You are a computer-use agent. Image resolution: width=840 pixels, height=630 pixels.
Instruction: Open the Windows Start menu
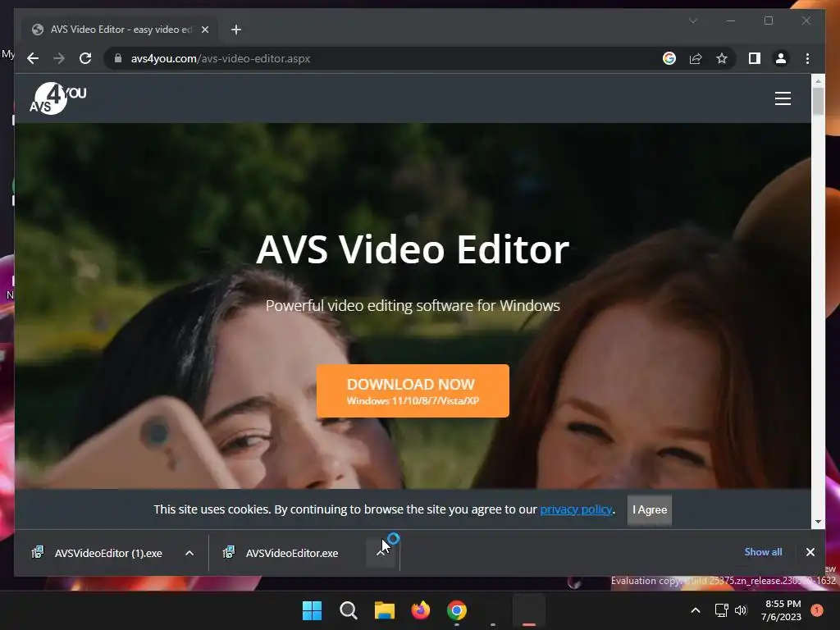coord(312,610)
